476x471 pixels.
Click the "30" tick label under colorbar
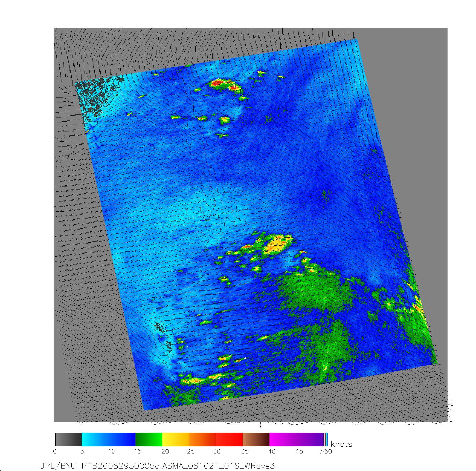pos(217,451)
